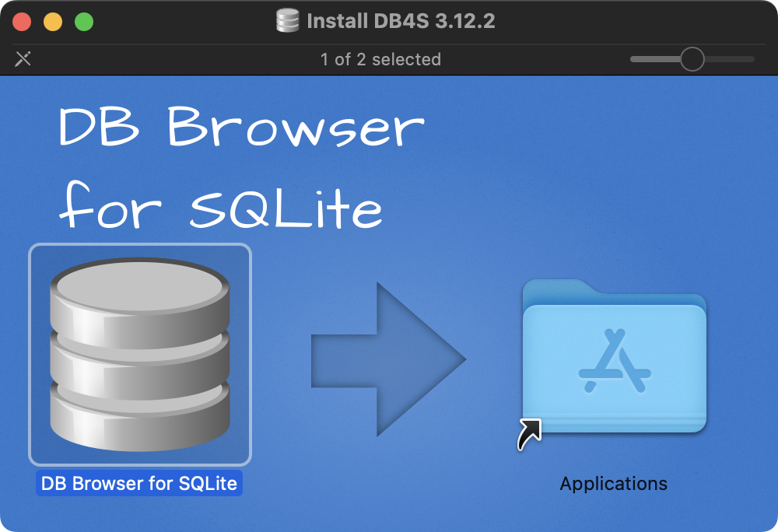Close the Install DB4S window

tap(22, 22)
